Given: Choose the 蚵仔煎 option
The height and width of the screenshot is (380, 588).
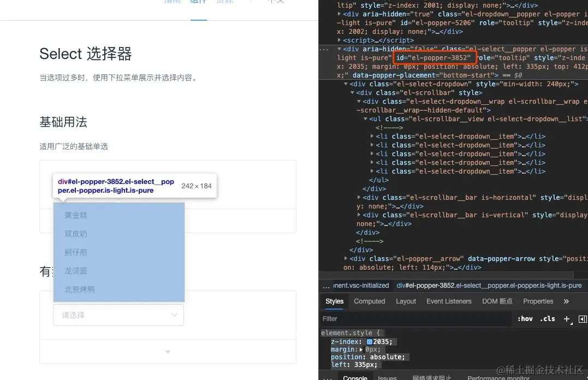Looking at the screenshot, I should pos(119,252).
